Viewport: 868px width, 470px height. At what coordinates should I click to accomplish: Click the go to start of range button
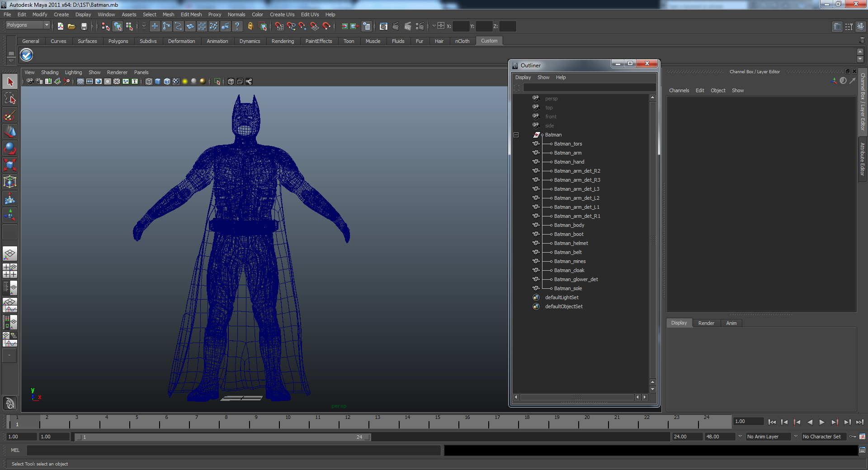772,422
